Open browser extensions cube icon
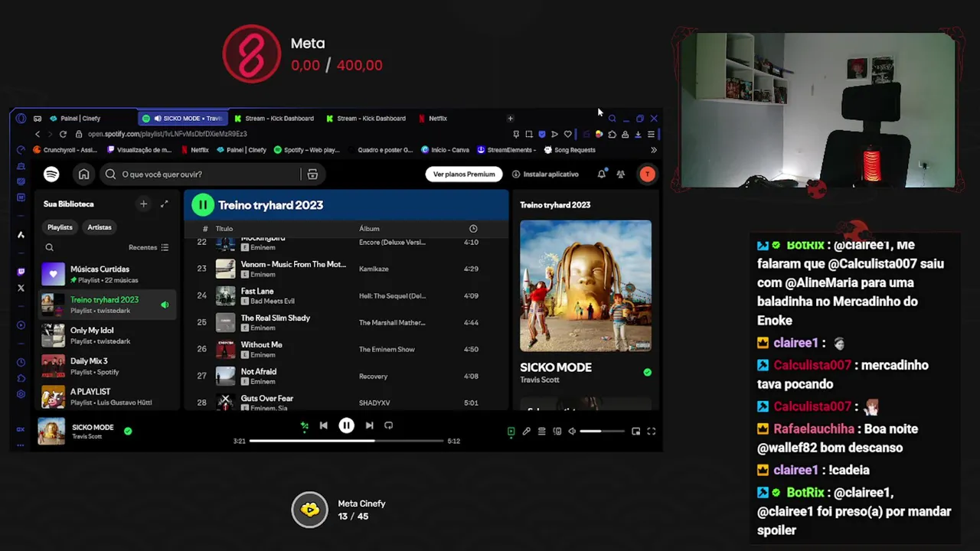Image resolution: width=980 pixels, height=551 pixels. coord(612,135)
